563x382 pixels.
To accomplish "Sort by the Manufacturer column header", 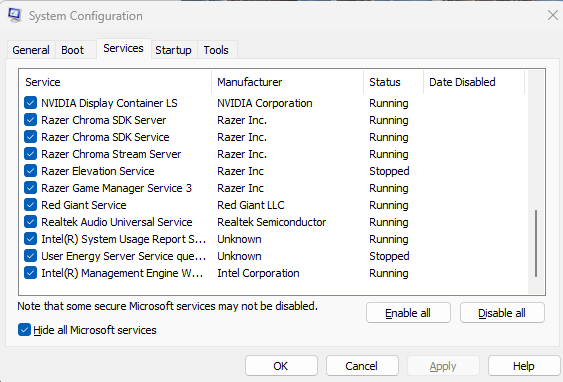I will pyautogui.click(x=287, y=82).
